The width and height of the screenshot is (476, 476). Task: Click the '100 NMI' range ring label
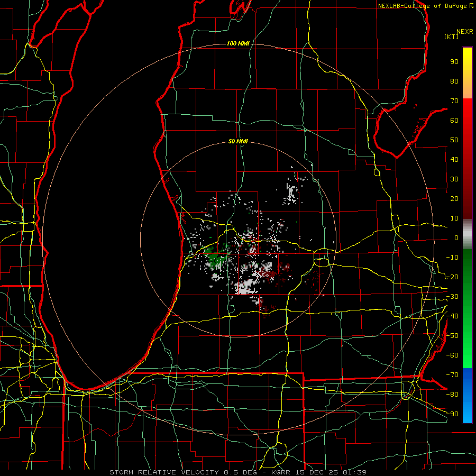[238, 44]
